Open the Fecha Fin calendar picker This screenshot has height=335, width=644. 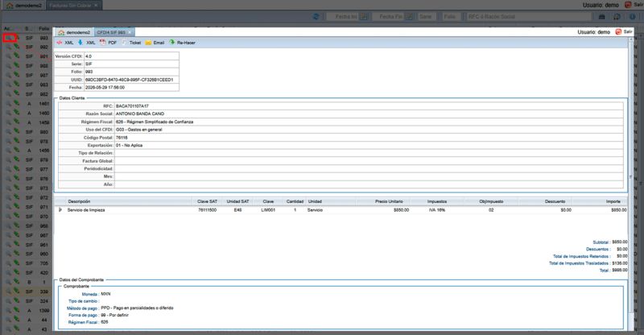[x=409, y=16]
